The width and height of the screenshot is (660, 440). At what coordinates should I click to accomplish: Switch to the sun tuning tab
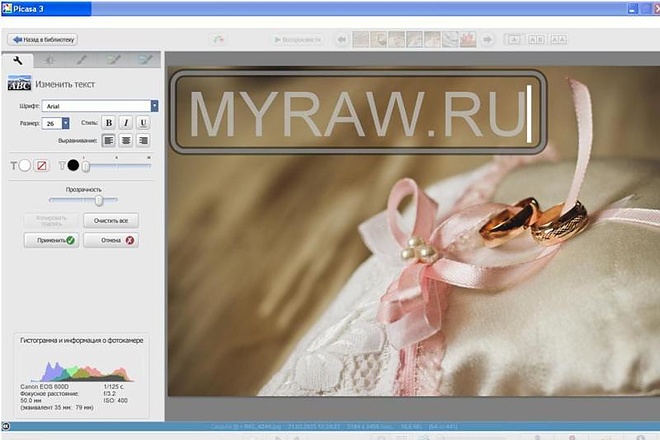pos(50,60)
